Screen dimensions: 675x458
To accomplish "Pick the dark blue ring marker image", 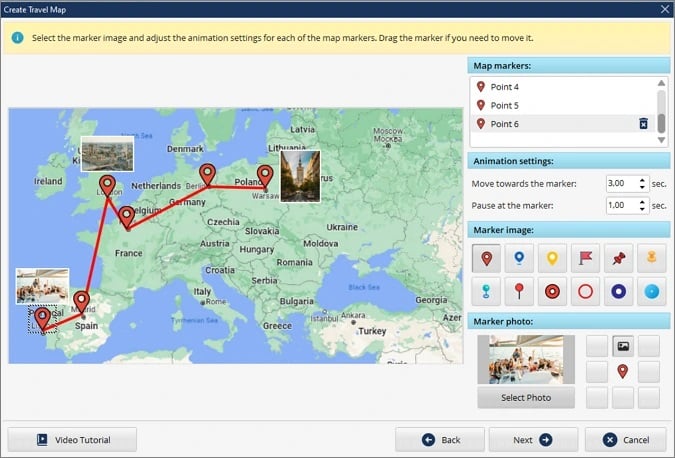I will point(619,291).
